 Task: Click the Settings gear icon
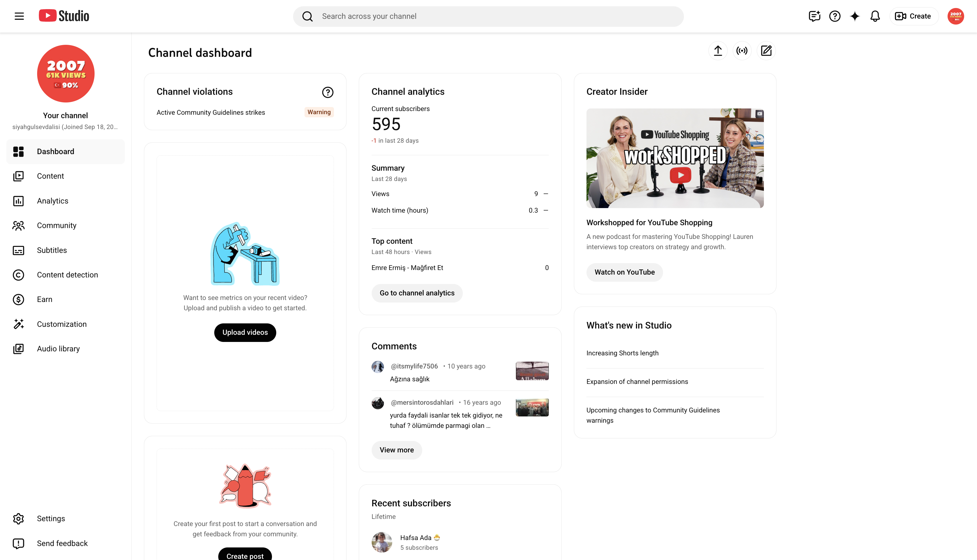tap(19, 519)
